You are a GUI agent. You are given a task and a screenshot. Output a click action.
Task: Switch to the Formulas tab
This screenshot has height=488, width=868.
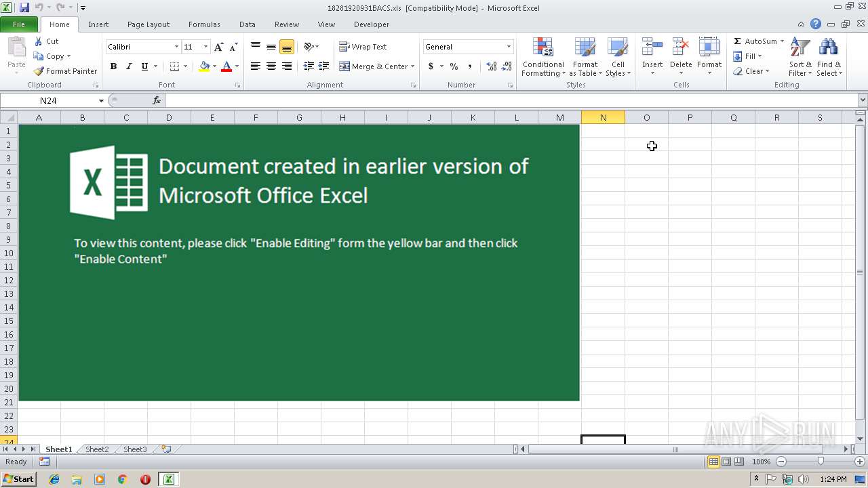204,24
